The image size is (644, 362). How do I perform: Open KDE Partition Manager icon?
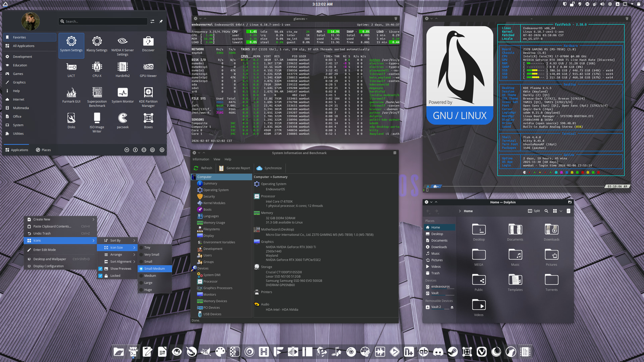point(148,95)
